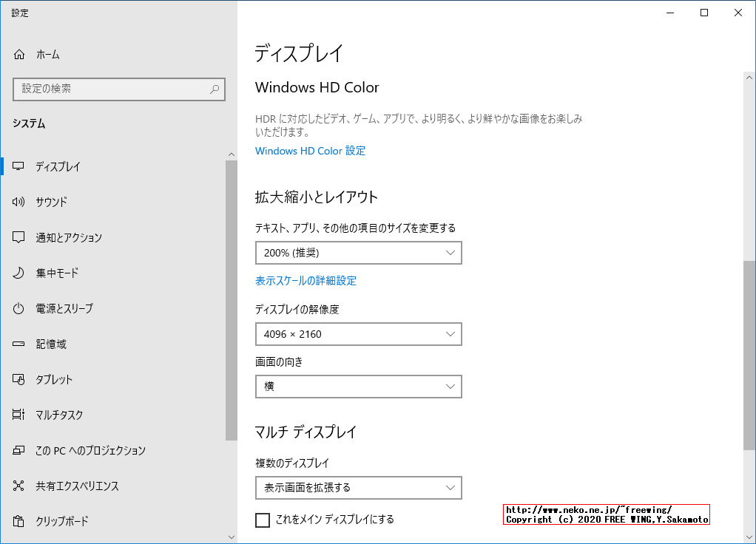This screenshot has width=756, height=544.
Task: Click the 設定の検索 search box
Action: coord(119,89)
